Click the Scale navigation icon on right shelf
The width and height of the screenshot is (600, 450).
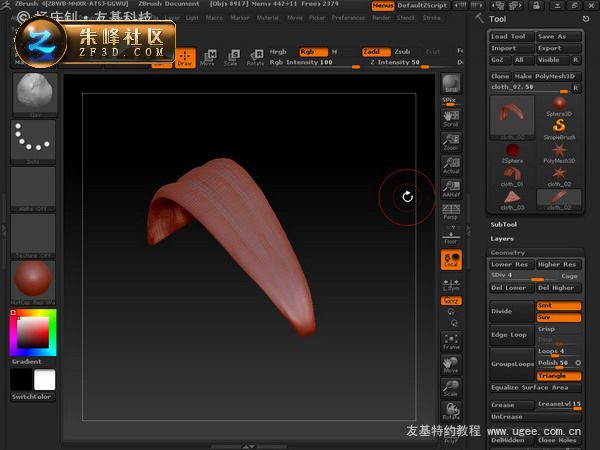451,388
